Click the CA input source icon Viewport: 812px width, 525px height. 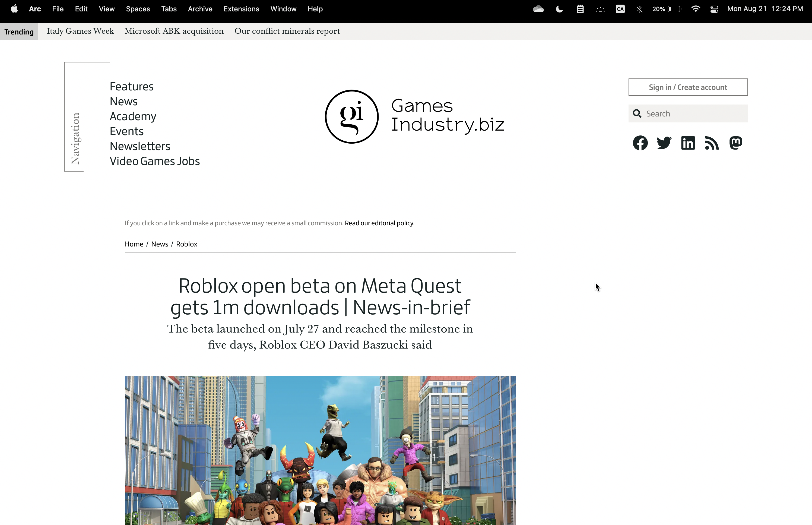click(x=620, y=9)
